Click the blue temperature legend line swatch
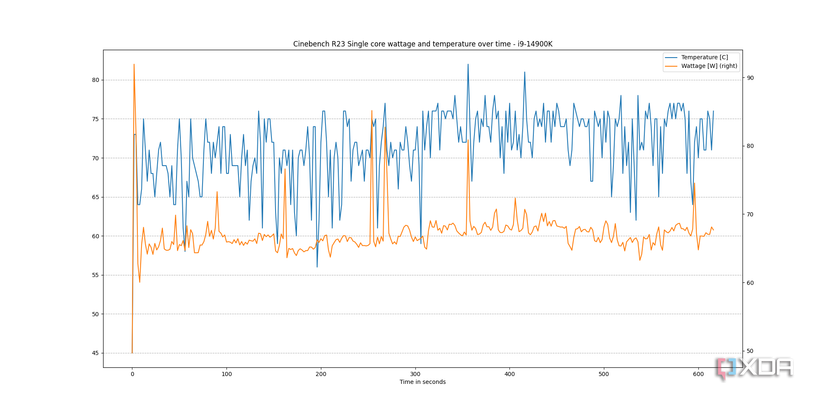This screenshot has width=825, height=413. pyautogui.click(x=671, y=57)
